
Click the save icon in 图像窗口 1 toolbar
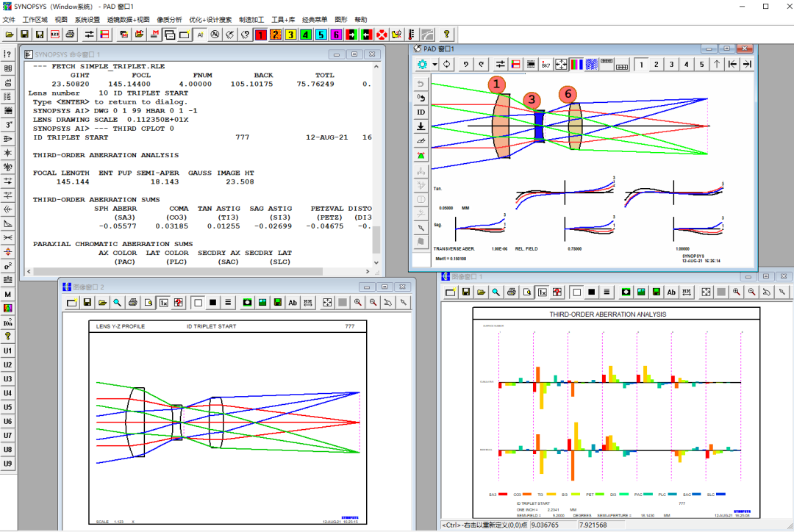466,292
